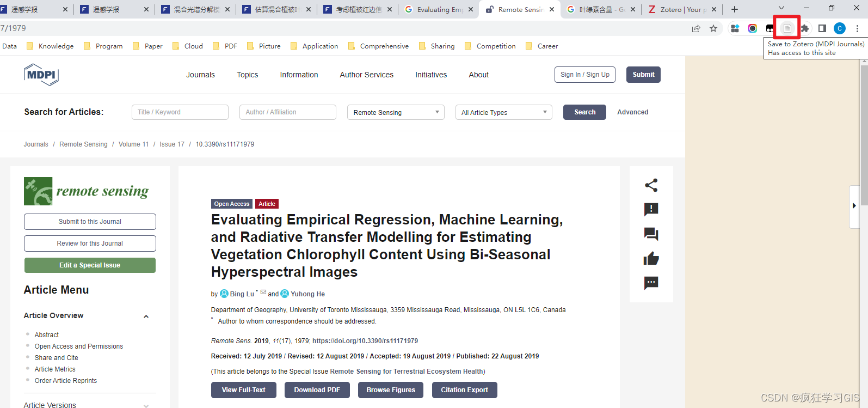Click the Save to Zotero extension icon
Image resolution: width=868 pixels, height=408 pixels.
pos(787,28)
